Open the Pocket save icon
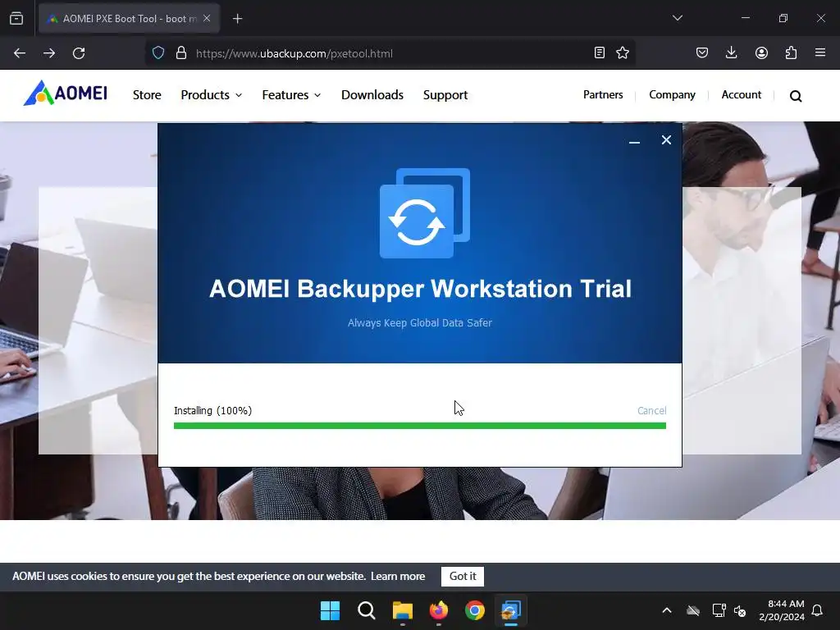The width and height of the screenshot is (840, 630). pyautogui.click(x=702, y=52)
